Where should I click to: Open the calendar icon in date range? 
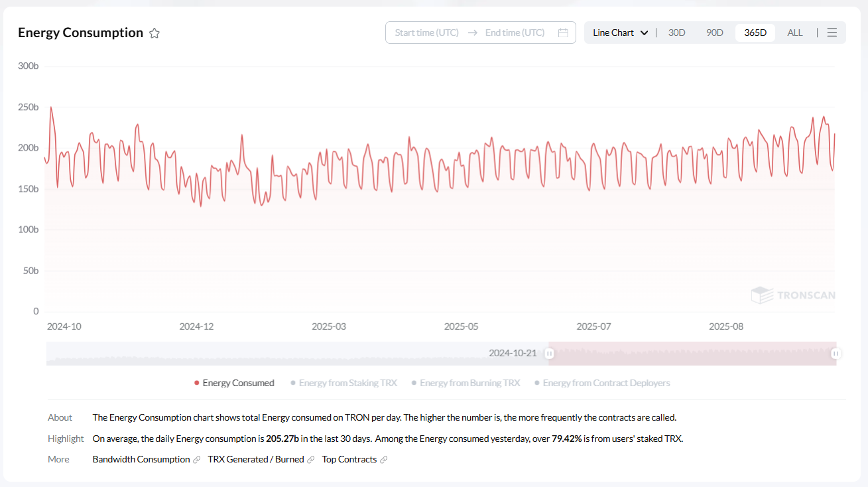563,33
